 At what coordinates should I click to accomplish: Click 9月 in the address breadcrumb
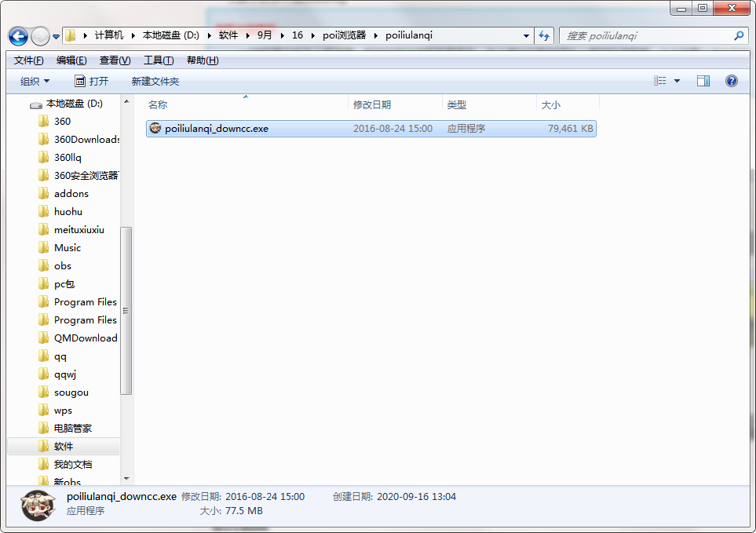pyautogui.click(x=265, y=35)
